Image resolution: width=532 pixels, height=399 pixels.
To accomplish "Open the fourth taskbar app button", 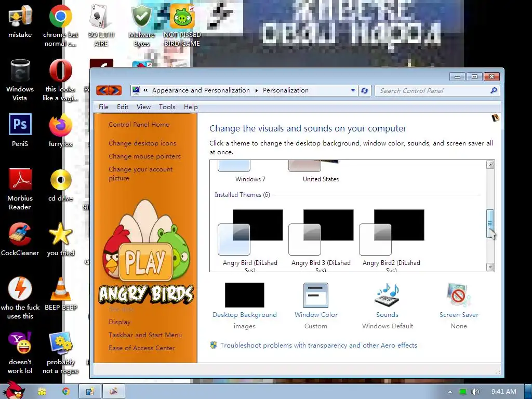I will (x=114, y=392).
